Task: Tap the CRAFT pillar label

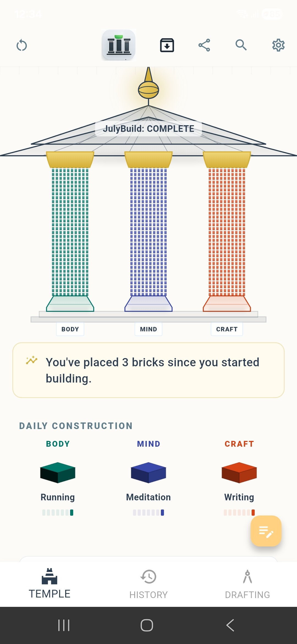Action: (x=227, y=329)
